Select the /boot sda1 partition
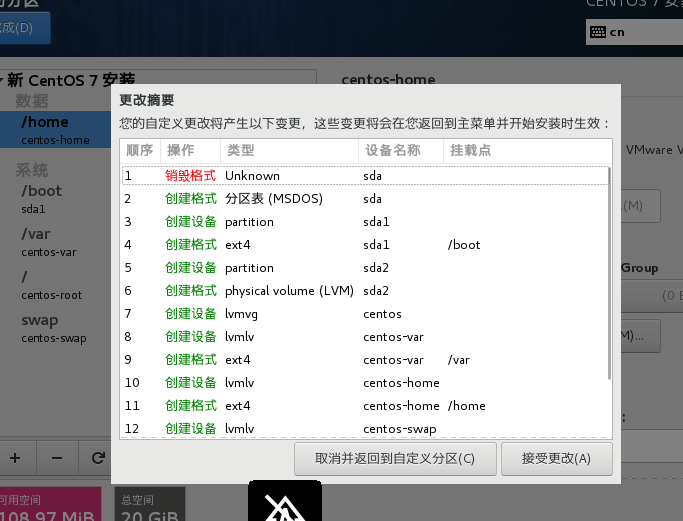Image resolution: width=683 pixels, height=521 pixels. tap(55, 199)
